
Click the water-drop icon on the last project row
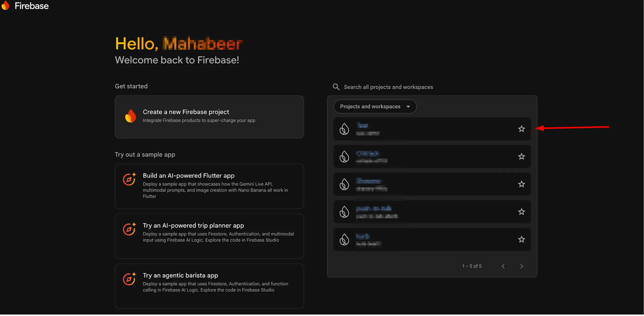click(344, 239)
